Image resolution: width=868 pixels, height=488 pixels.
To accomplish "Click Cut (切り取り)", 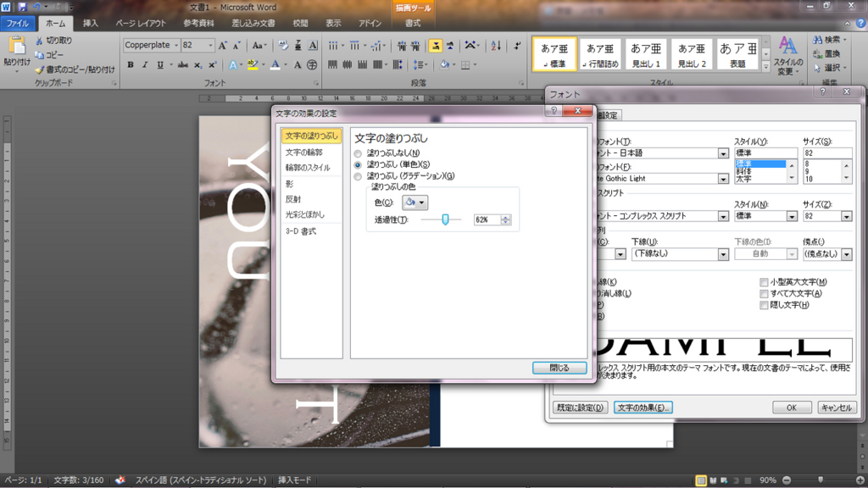I will point(53,41).
